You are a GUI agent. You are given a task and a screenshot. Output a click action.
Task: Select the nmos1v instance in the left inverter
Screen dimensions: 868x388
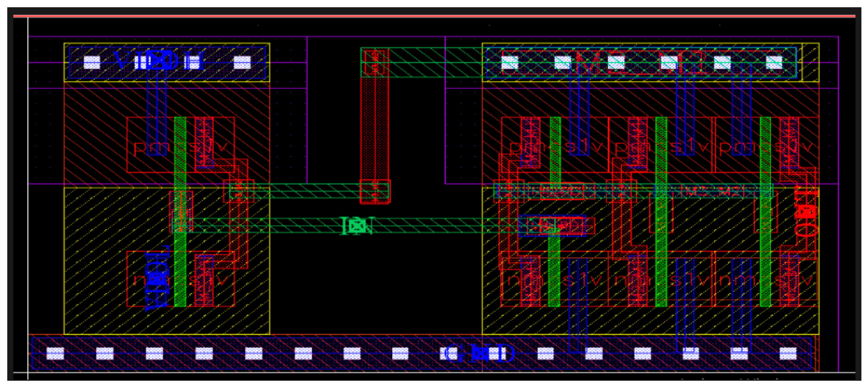(180, 279)
